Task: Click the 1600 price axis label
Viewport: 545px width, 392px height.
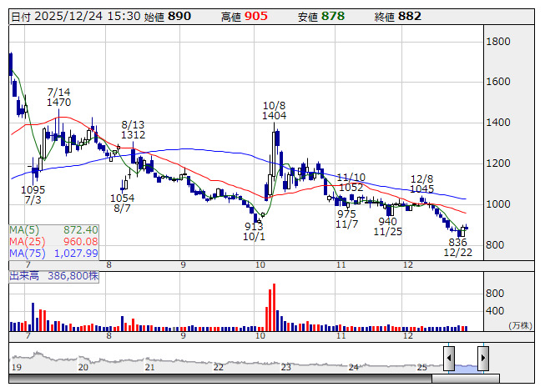Action: point(498,82)
